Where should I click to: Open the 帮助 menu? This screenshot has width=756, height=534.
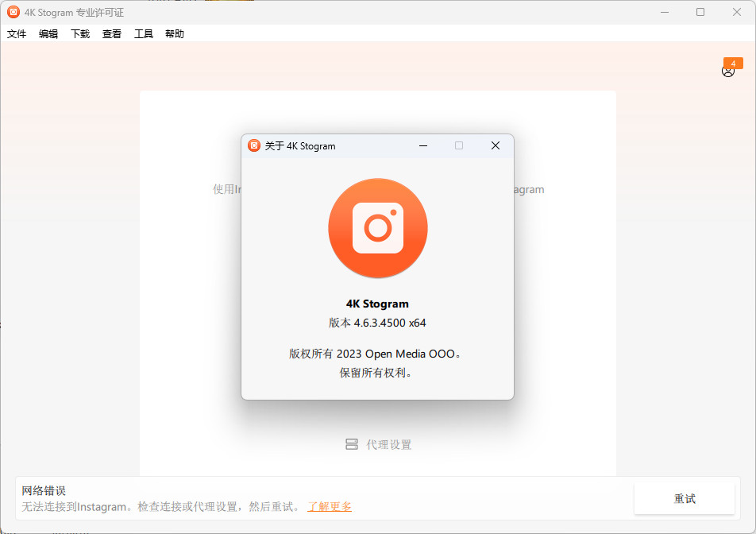tap(175, 33)
